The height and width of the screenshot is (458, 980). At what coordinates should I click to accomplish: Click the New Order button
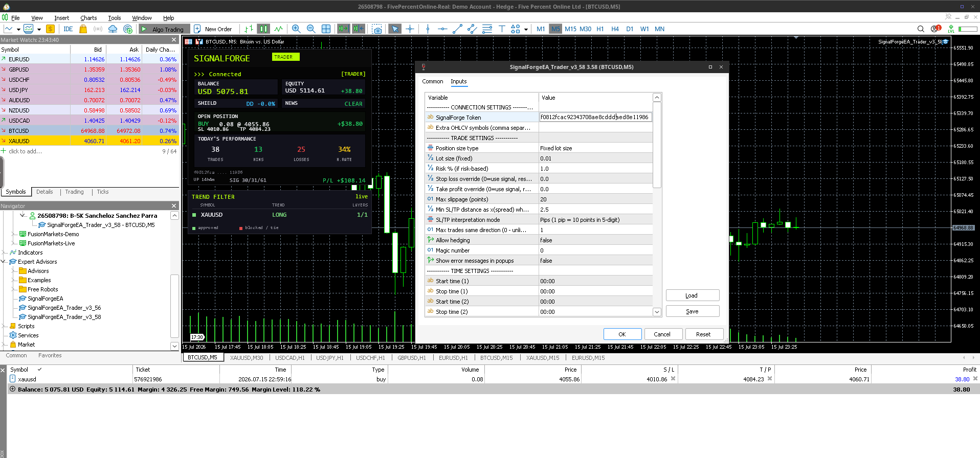tap(213, 29)
